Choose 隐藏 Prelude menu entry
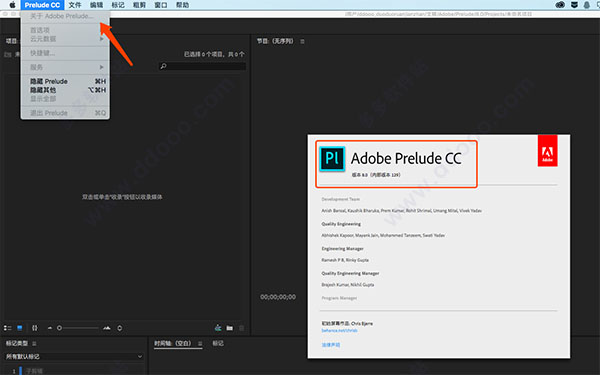600x375 pixels. [65, 81]
